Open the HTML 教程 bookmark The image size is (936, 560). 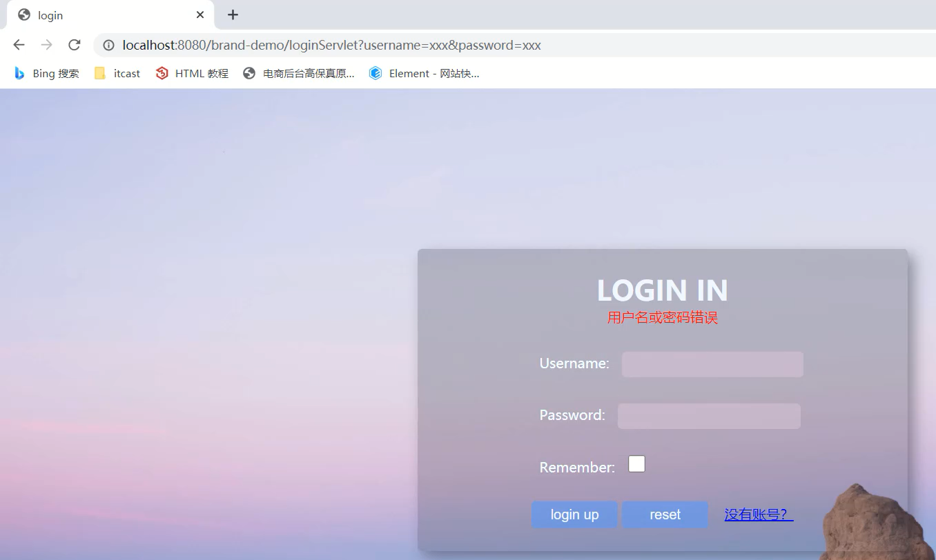point(192,73)
